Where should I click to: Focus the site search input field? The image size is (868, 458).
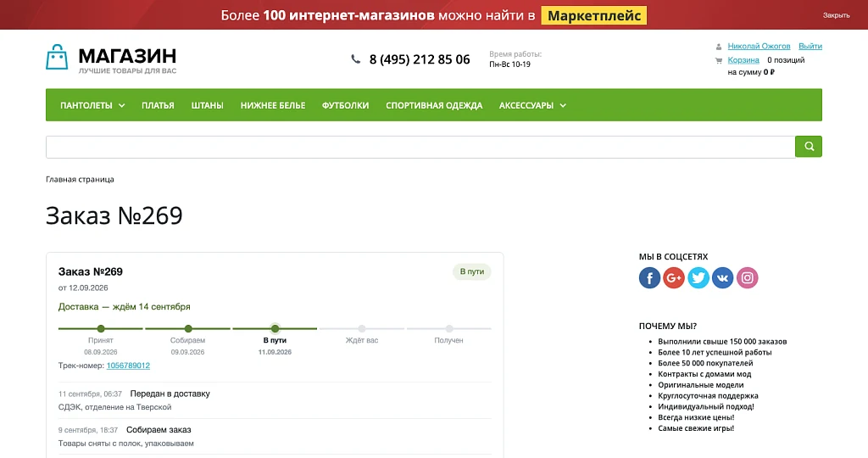420,147
